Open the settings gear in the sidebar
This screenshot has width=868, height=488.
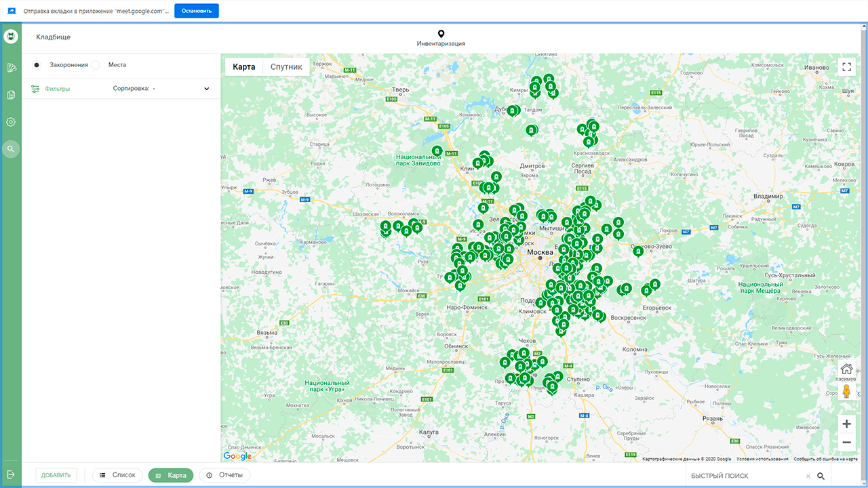pyautogui.click(x=11, y=122)
